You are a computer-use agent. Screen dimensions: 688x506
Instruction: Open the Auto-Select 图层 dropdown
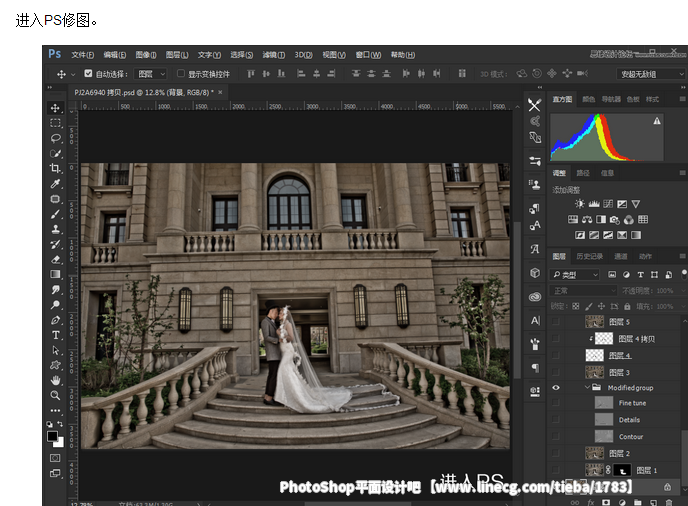tap(150, 74)
